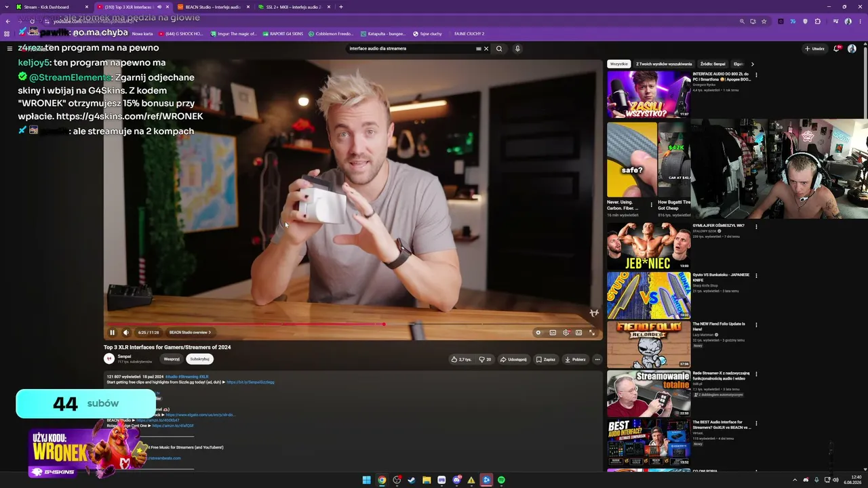Open video player settings gear
The height and width of the screenshot is (488, 868).
(566, 333)
